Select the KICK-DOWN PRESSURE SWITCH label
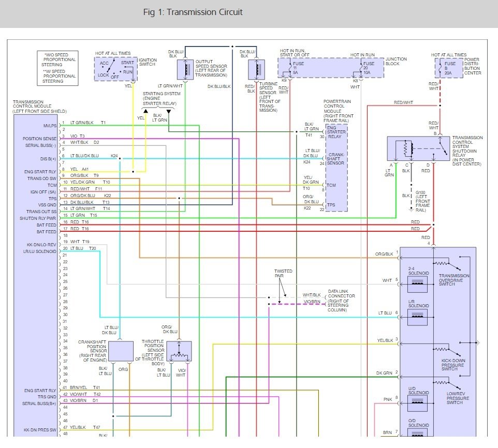The image size is (498, 448). coord(452,365)
